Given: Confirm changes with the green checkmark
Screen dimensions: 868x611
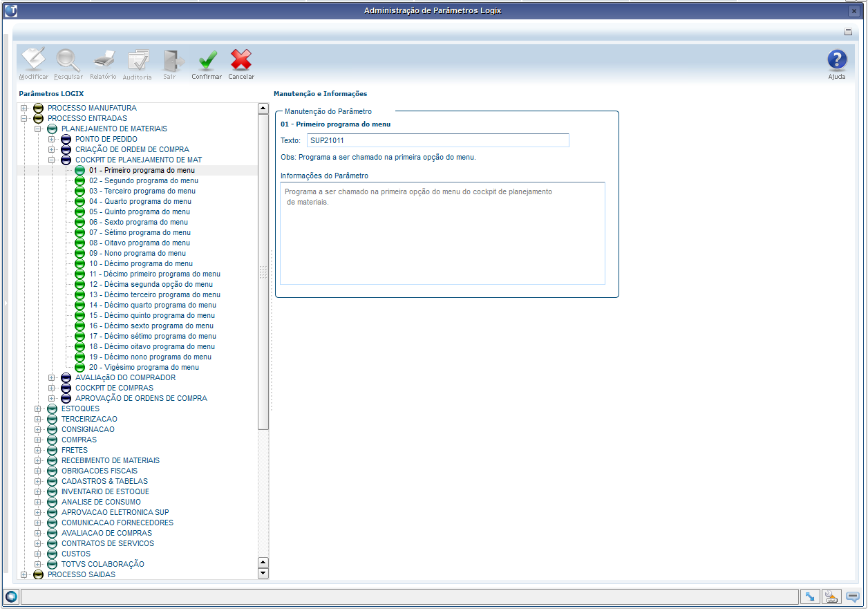Looking at the screenshot, I should tap(207, 60).
